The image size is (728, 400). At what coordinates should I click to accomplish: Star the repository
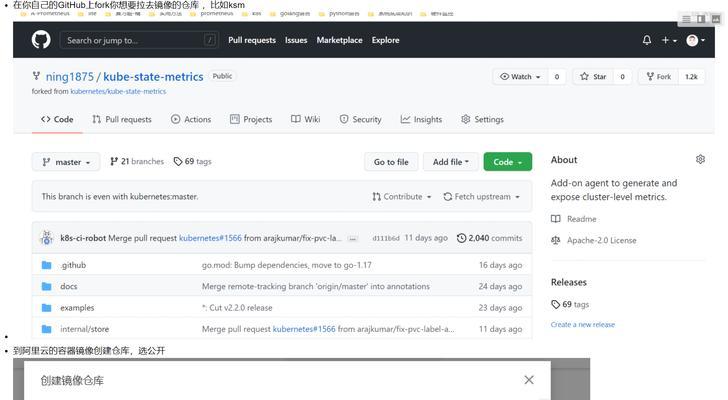point(593,77)
